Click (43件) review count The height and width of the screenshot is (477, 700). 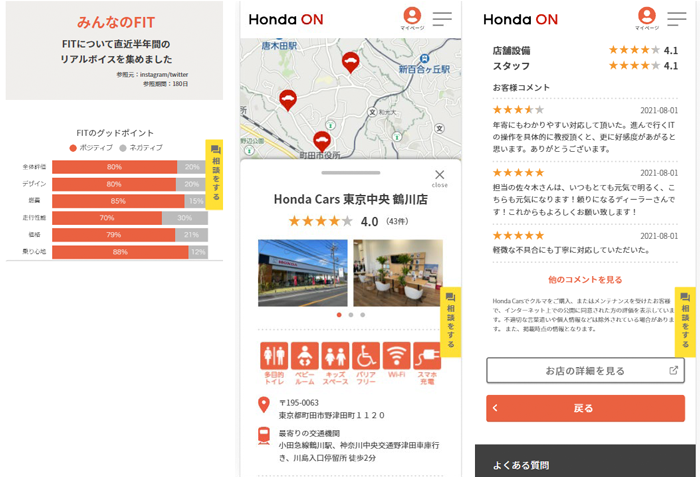coord(397,221)
